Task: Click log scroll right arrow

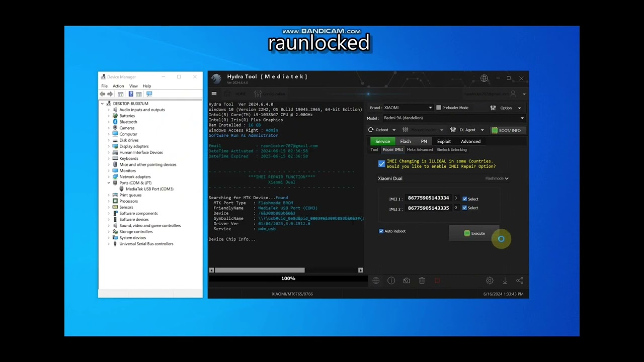Action: [x=360, y=270]
